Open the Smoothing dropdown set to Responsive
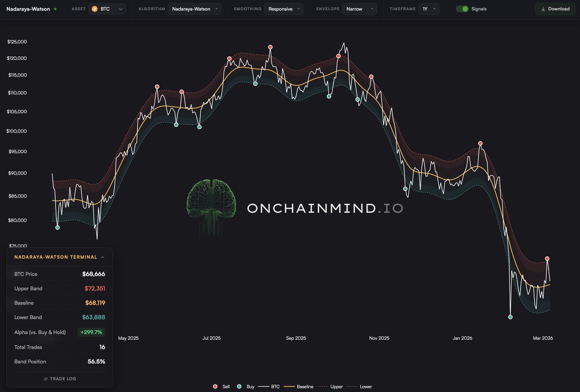This screenshot has width=580, height=392. tap(284, 8)
